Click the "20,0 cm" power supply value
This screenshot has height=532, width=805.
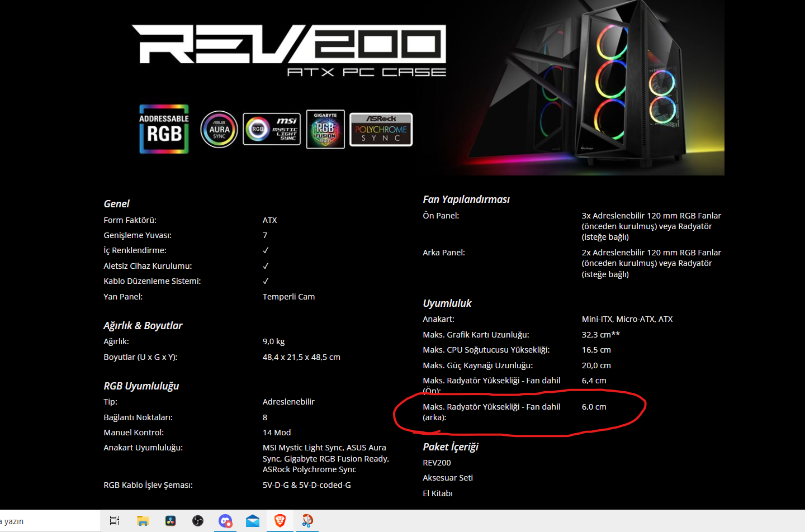pyautogui.click(x=596, y=365)
